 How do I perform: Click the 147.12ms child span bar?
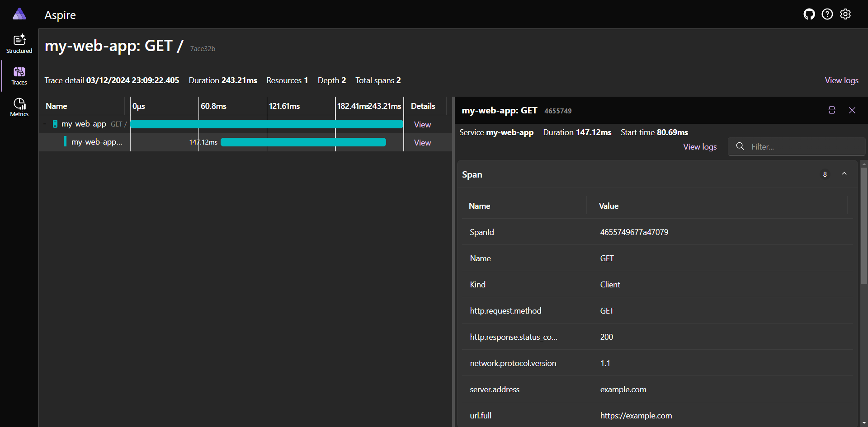[x=303, y=142]
